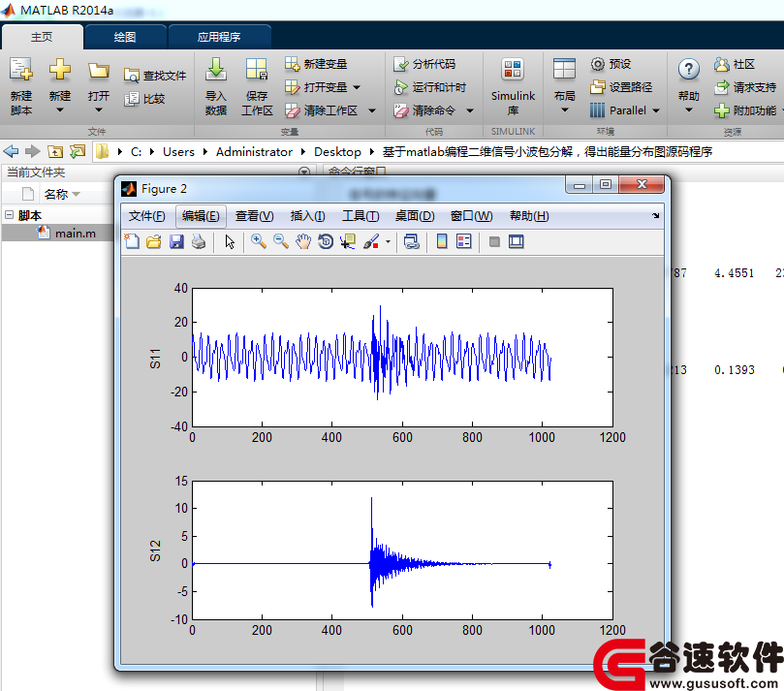The image size is (784, 691).
Task: Toggle the Pan hand tool
Action: [x=303, y=241]
